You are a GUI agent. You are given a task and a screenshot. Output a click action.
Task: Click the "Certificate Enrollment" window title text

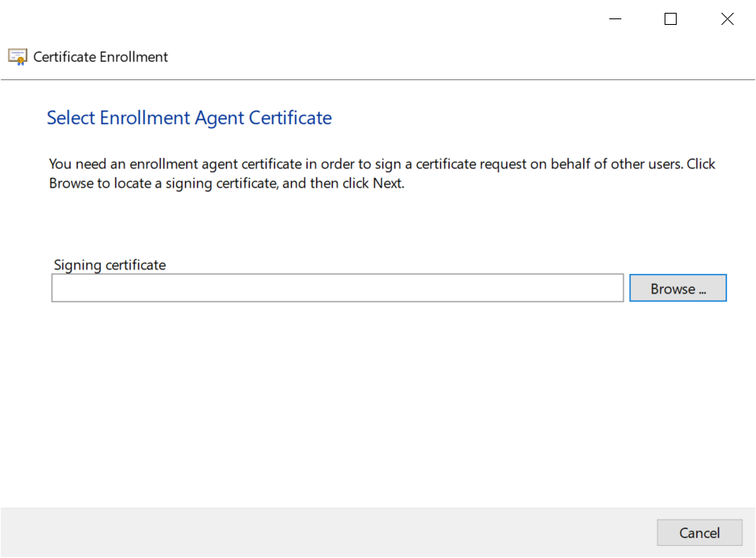tap(101, 57)
